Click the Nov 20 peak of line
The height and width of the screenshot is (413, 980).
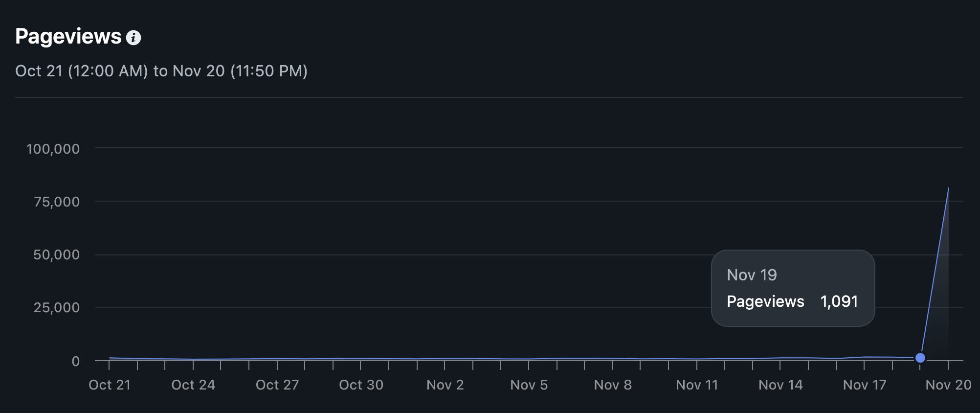949,188
